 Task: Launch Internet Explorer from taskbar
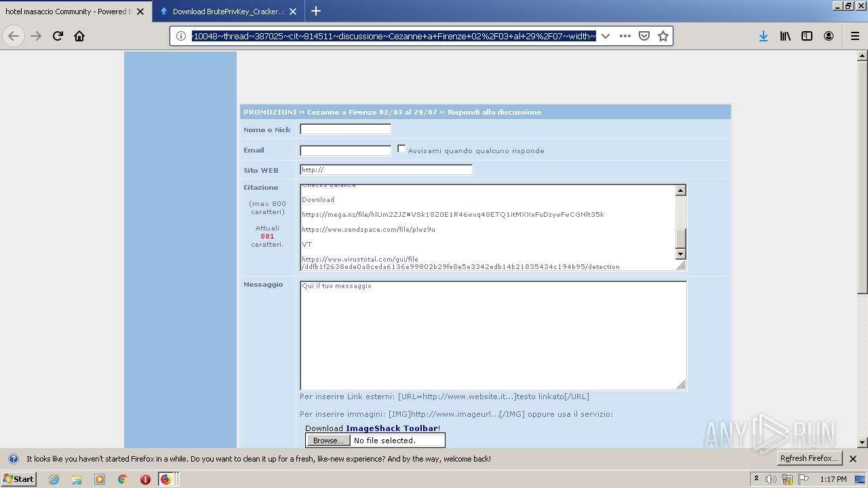tap(54, 479)
